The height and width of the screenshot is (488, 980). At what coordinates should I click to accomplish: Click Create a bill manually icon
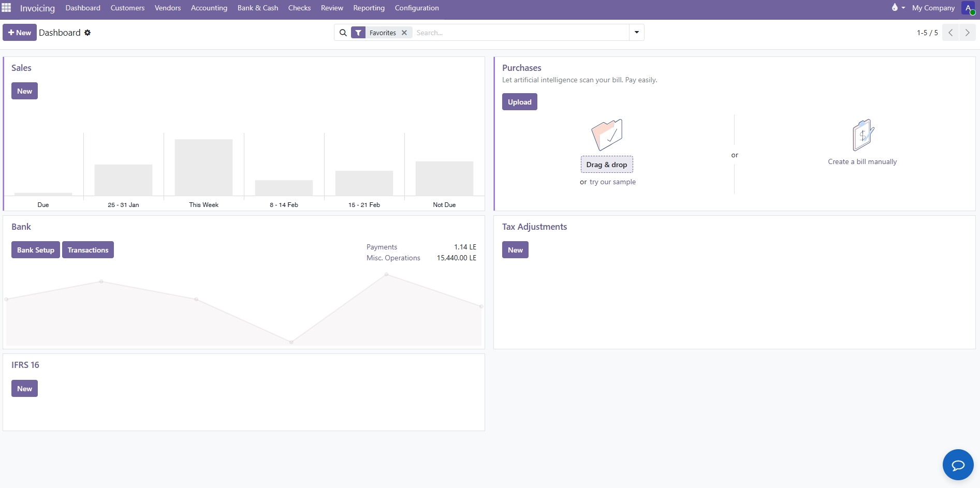[861, 135]
